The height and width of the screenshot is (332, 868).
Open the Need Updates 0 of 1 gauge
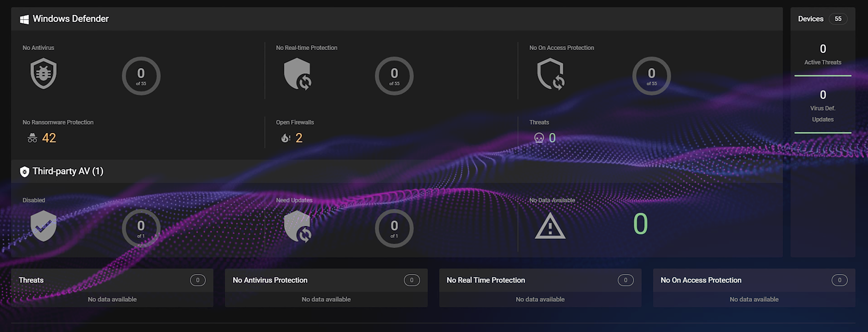click(x=394, y=228)
